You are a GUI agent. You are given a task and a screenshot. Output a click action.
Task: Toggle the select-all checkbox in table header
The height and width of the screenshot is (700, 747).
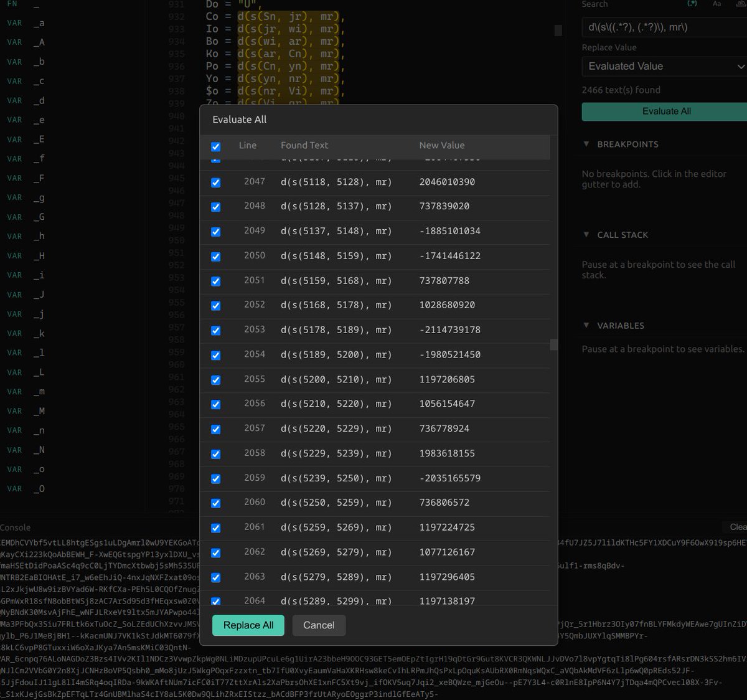[x=215, y=146]
